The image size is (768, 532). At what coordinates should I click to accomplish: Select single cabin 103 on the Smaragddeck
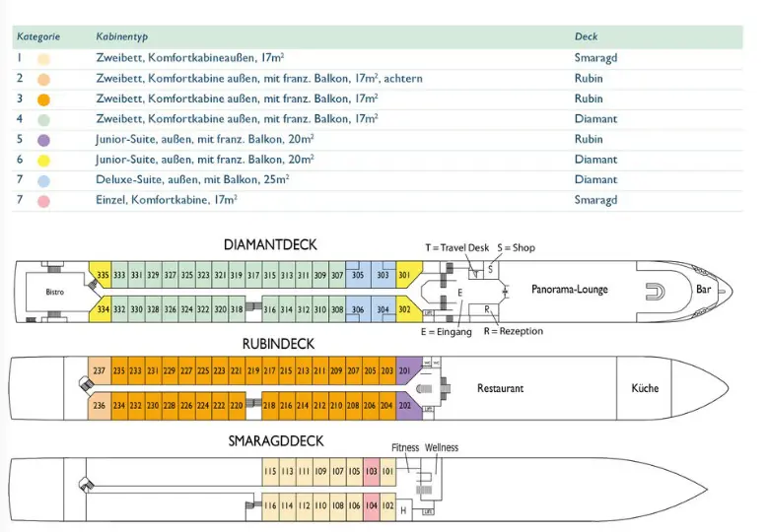[372, 471]
